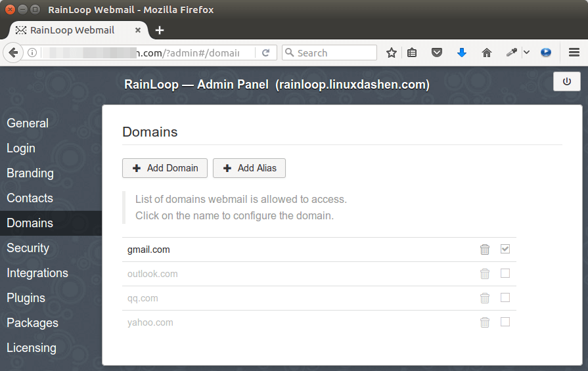
Task: Click the trash icon for outlook.com
Action: tap(485, 274)
